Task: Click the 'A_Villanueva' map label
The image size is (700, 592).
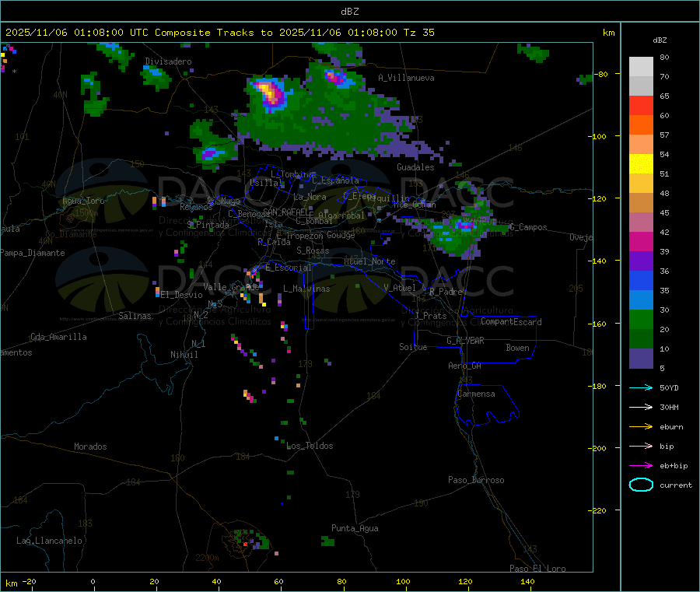Action: pyautogui.click(x=406, y=78)
